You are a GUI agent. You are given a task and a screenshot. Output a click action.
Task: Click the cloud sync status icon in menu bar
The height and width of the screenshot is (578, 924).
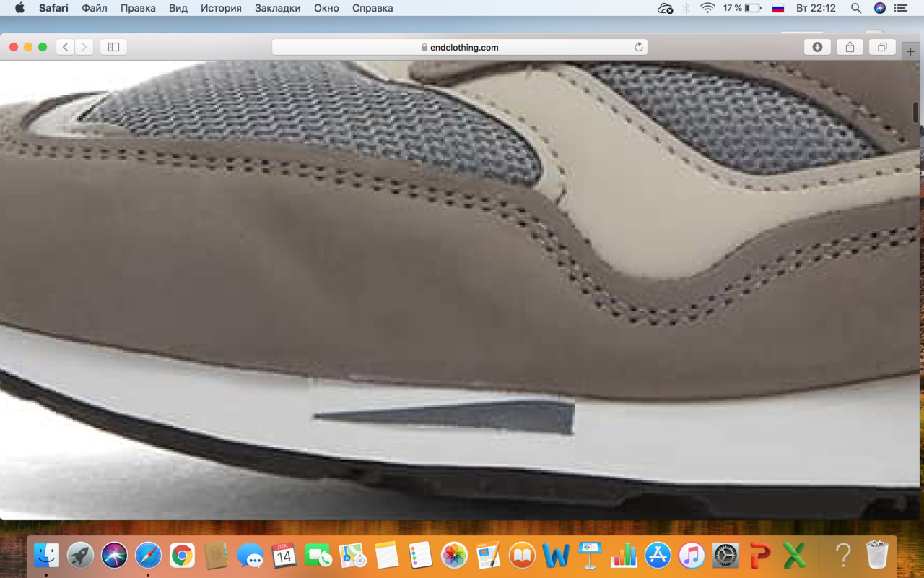665,8
